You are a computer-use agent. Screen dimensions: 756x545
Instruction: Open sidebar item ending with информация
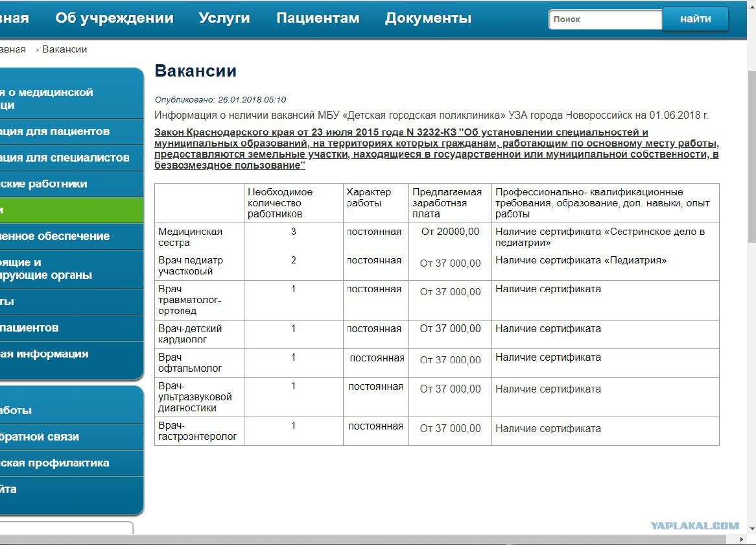coord(71,354)
